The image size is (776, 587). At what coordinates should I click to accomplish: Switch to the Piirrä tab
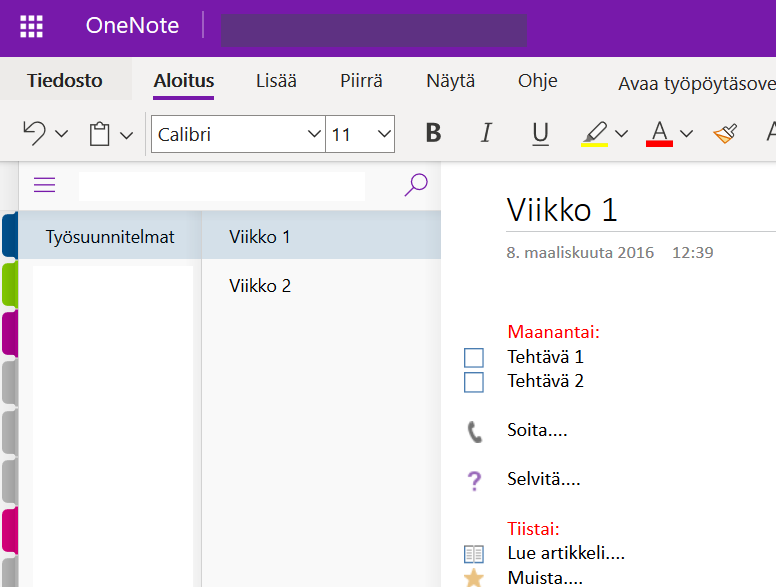pyautogui.click(x=361, y=81)
